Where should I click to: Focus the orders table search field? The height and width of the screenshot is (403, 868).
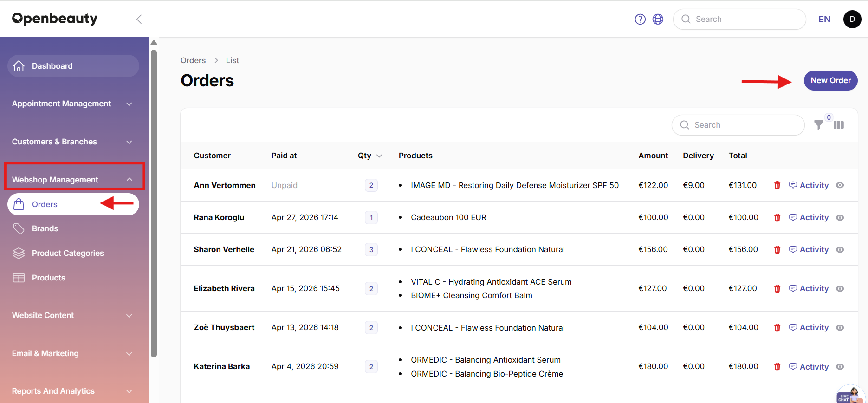coord(738,125)
